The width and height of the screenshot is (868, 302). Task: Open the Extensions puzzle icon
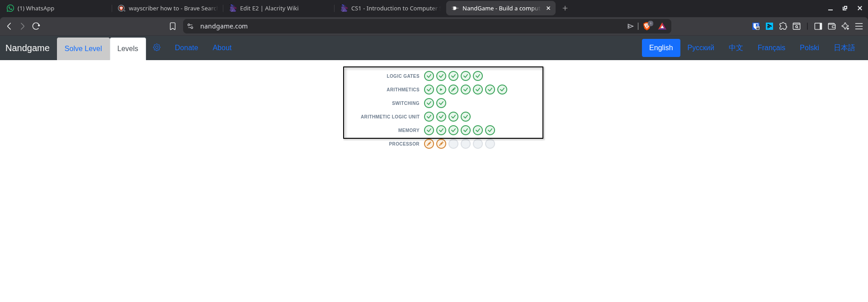click(783, 26)
